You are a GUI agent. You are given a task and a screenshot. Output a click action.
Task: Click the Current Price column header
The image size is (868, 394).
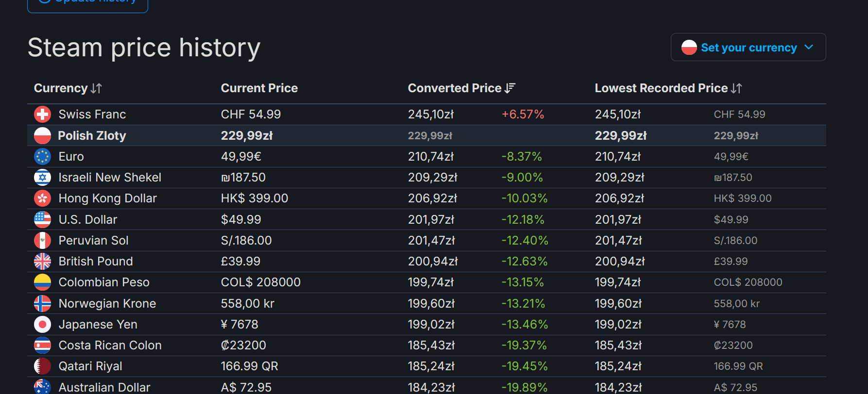click(x=259, y=88)
